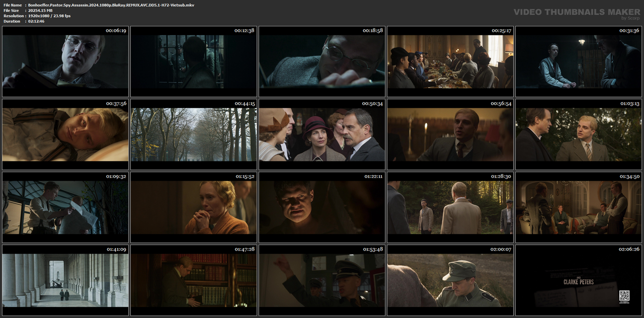
Task: Select the thumbnail stamped 00:37:56
Action: tap(65, 134)
